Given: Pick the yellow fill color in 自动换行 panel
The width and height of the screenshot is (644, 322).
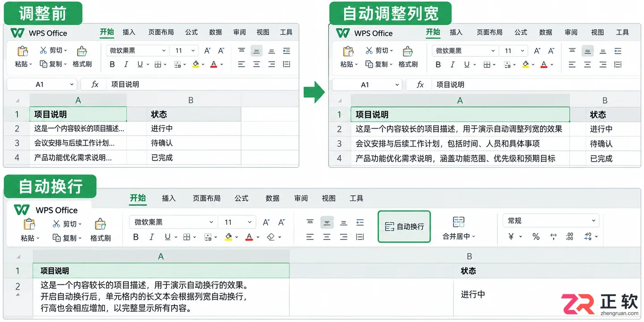Looking at the screenshot, I should point(228,237).
